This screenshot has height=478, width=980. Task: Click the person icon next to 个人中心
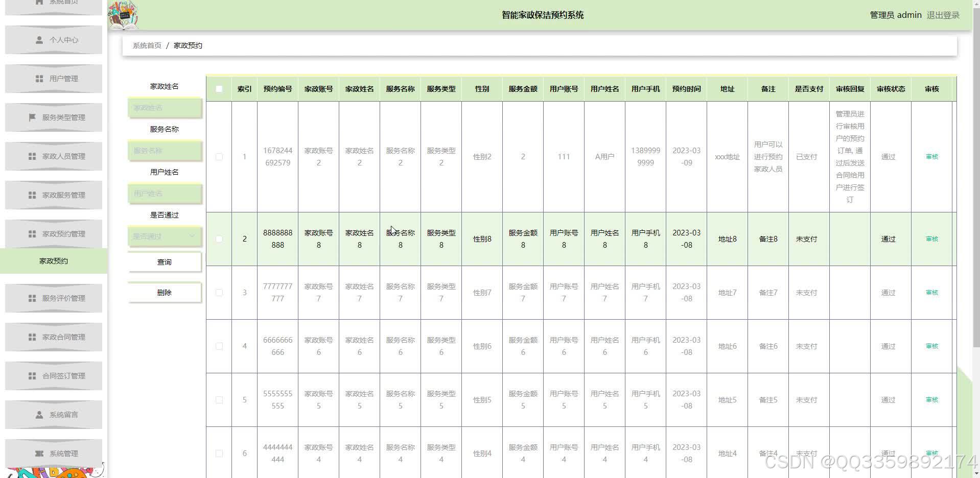click(39, 40)
